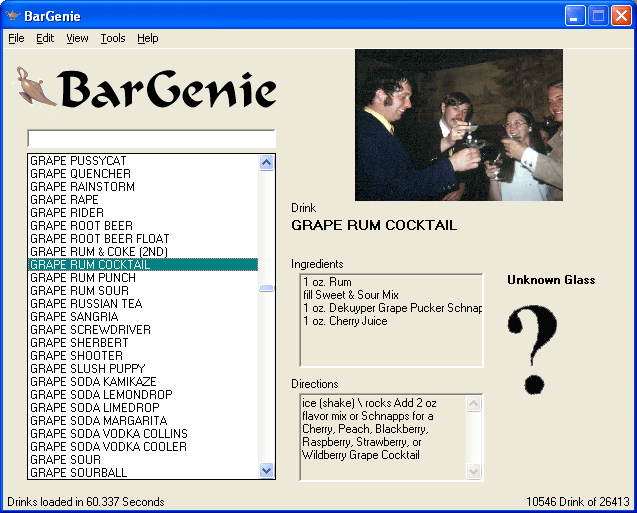The image size is (637, 513).
Task: Select GRAPE RIDER in the list
Action: 143,213
